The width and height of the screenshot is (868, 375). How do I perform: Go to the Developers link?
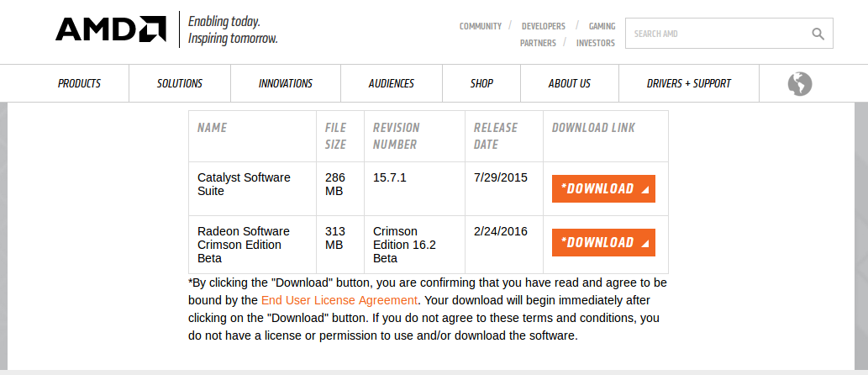point(544,26)
